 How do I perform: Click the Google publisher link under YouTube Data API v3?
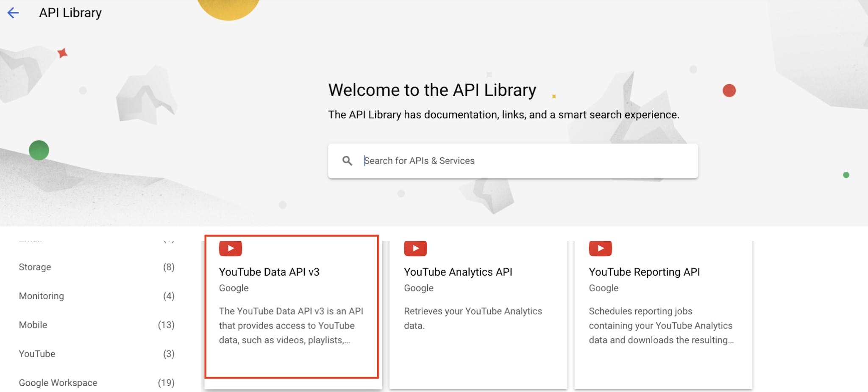pyautogui.click(x=234, y=288)
